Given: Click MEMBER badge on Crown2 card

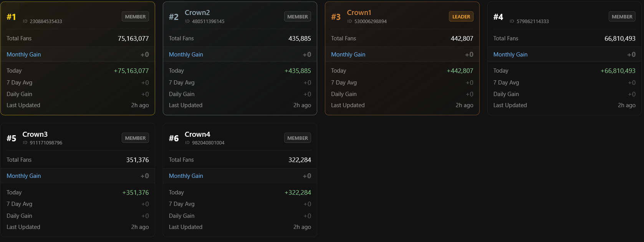Looking at the screenshot, I should [x=298, y=17].
